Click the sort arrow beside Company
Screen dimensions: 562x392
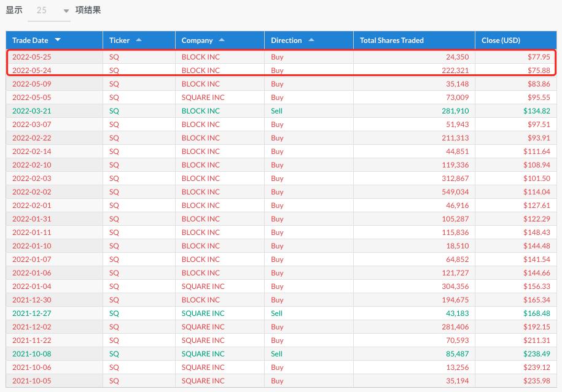(222, 40)
